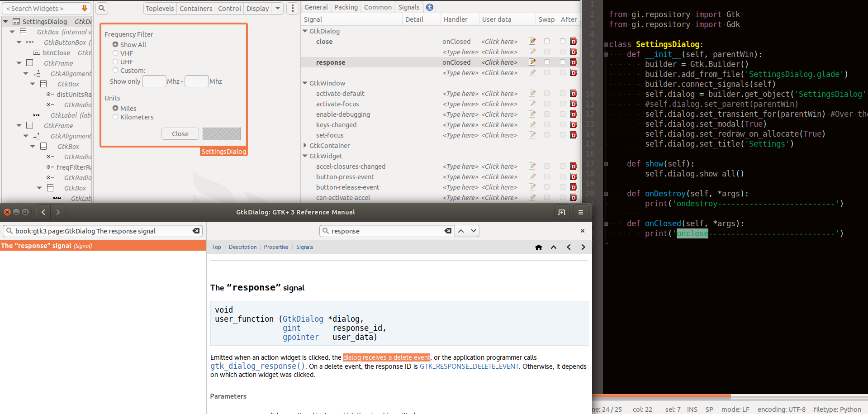Open the Glade kebab menu
868x414 pixels.
(293, 8)
